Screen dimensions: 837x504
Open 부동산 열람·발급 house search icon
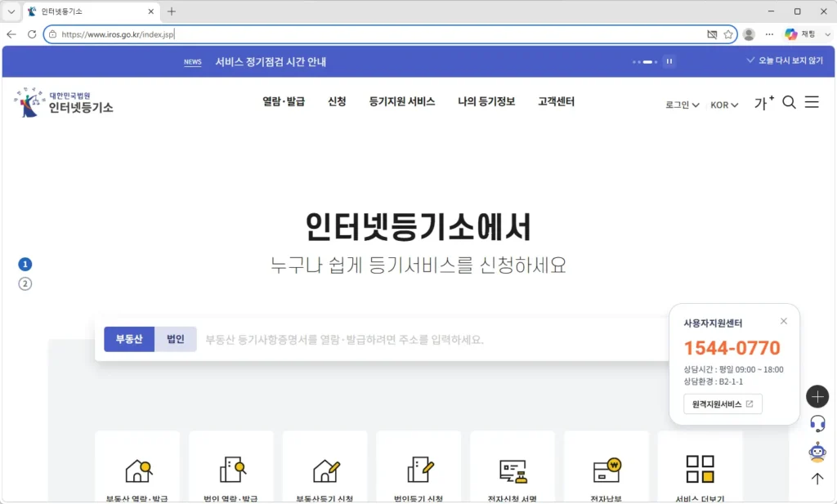138,471
